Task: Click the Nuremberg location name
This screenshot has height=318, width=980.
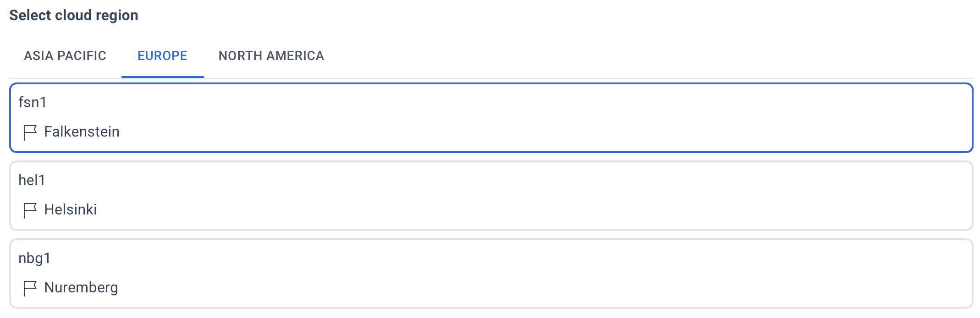Action: click(81, 288)
